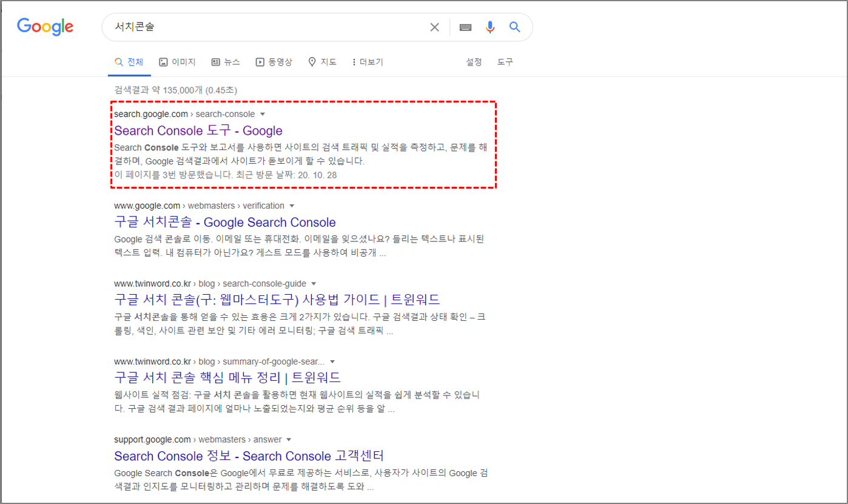This screenshot has width=848, height=504.
Task: Click the Google logo
Action: (x=45, y=27)
